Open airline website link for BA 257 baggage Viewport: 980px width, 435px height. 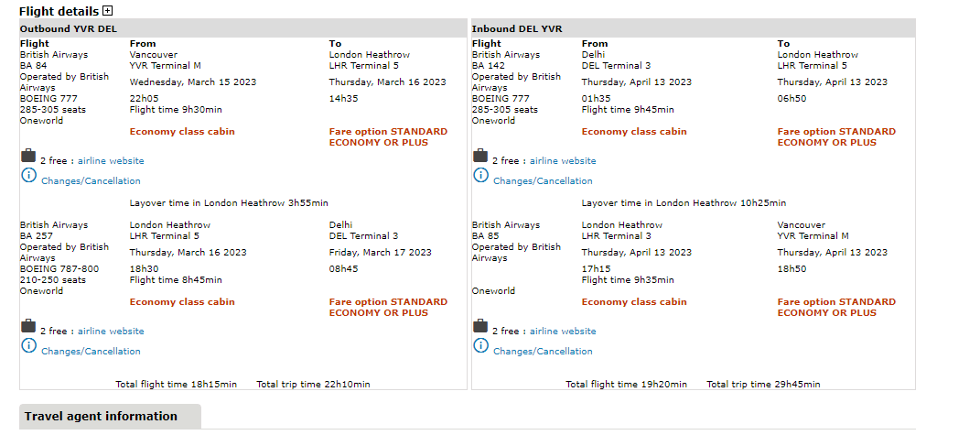[111, 332]
